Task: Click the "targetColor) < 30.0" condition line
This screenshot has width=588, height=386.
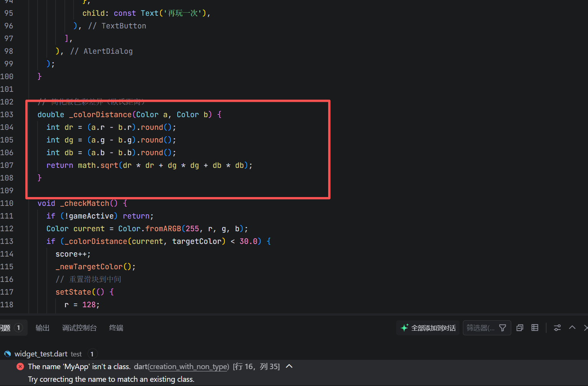Action: (x=159, y=241)
